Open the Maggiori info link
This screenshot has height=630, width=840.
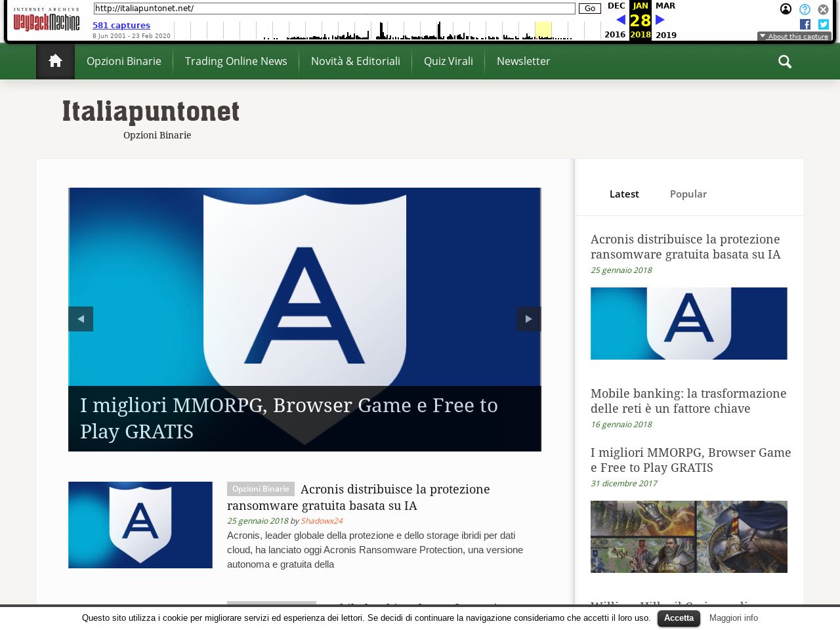(733, 618)
